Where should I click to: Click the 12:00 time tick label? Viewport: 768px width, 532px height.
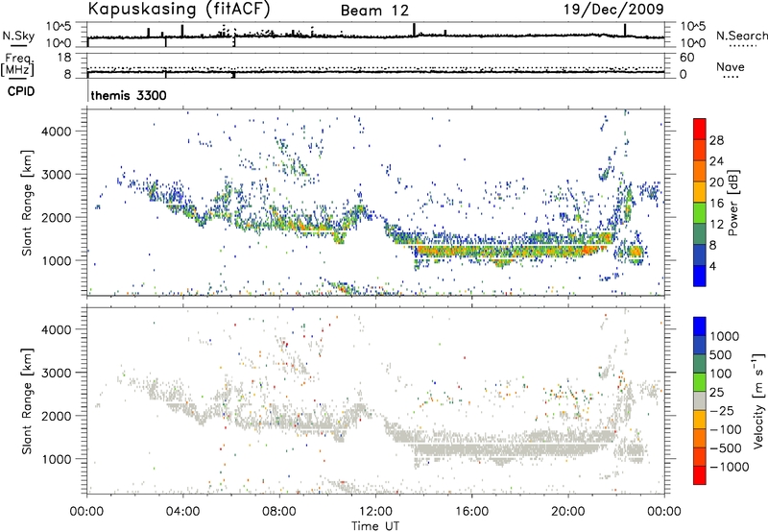(x=375, y=512)
